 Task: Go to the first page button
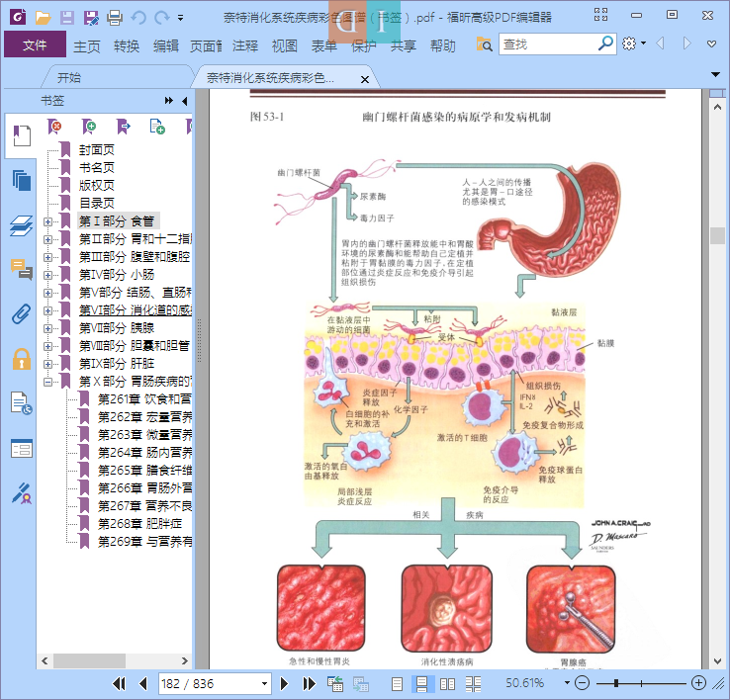[x=119, y=683]
